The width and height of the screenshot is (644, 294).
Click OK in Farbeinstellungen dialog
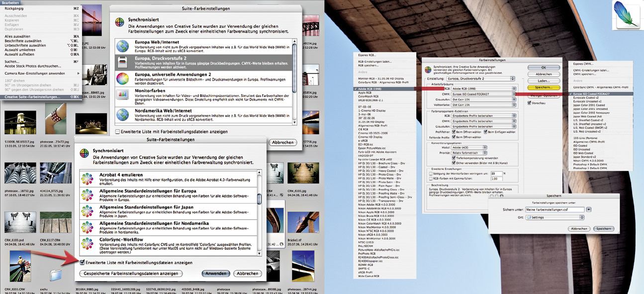point(544,68)
